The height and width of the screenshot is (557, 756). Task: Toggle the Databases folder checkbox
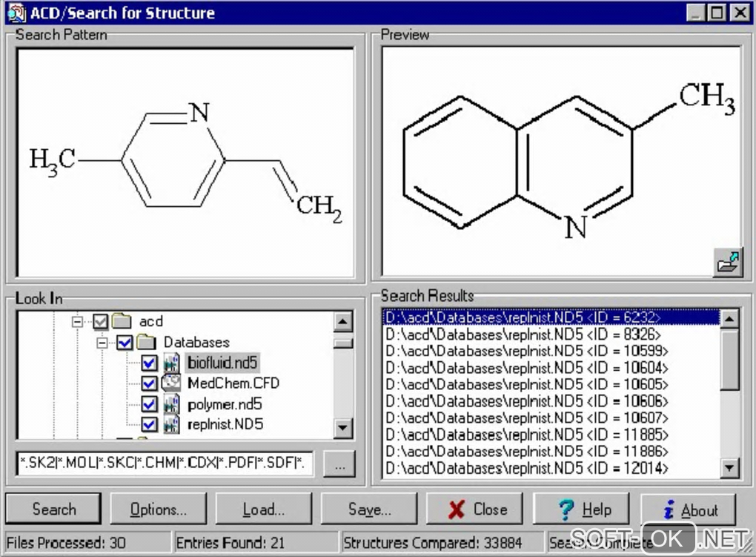click(125, 343)
